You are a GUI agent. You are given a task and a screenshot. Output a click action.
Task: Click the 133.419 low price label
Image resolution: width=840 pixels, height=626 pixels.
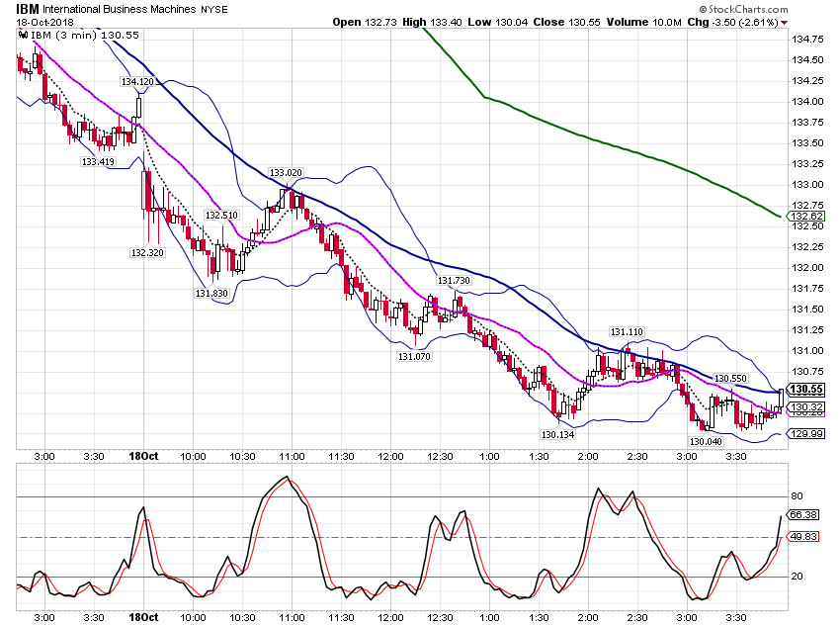pos(98,161)
